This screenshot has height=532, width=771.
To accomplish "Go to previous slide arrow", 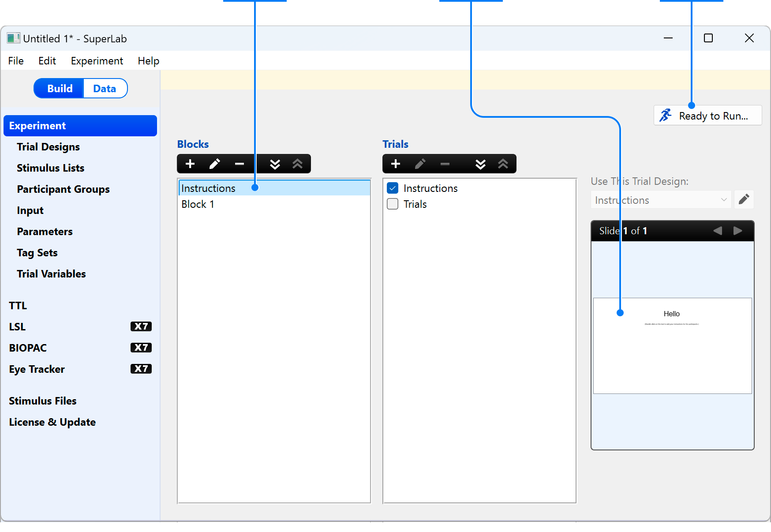I will point(718,231).
